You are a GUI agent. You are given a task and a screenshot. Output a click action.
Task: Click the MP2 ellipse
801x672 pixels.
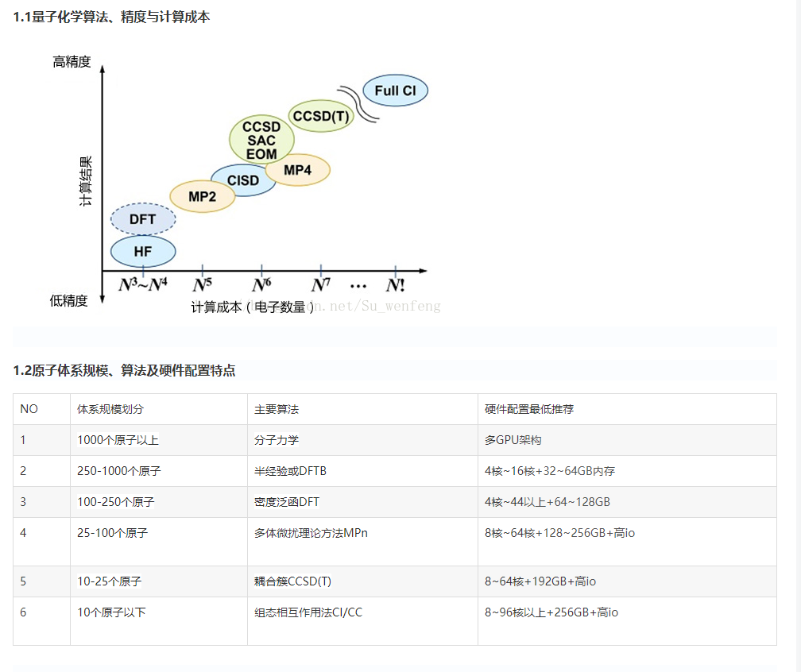tap(203, 195)
